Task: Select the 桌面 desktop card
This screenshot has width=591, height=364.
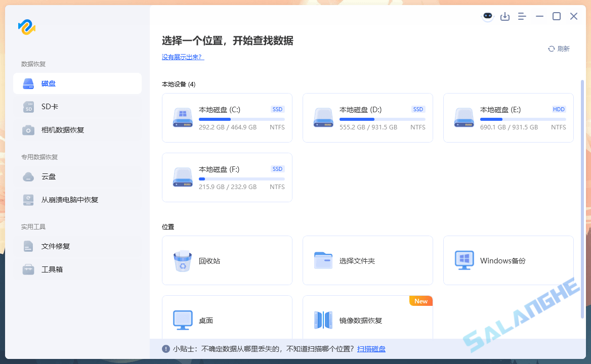Action: pos(227,320)
